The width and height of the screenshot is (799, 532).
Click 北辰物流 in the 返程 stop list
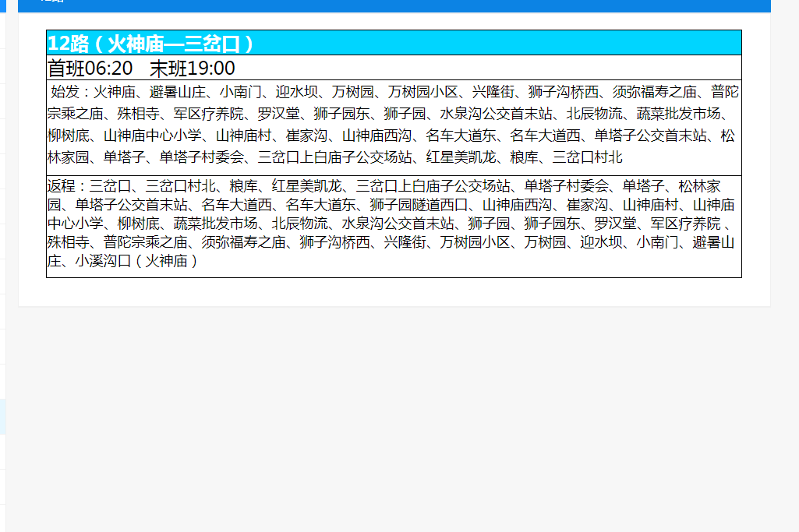(x=299, y=223)
